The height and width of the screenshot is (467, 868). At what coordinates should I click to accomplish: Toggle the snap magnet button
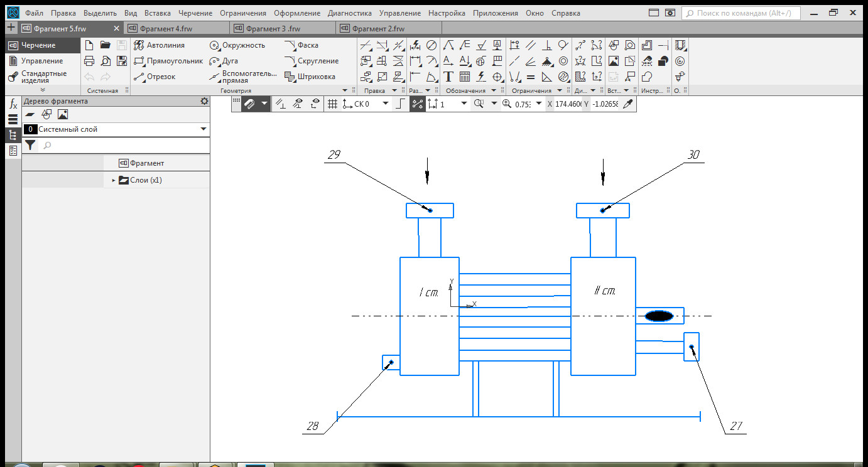[249, 104]
